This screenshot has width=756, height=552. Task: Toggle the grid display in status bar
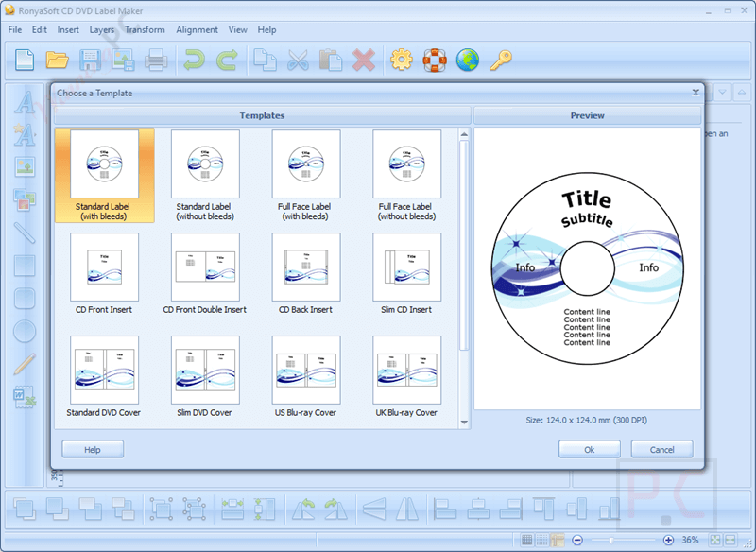point(527,540)
